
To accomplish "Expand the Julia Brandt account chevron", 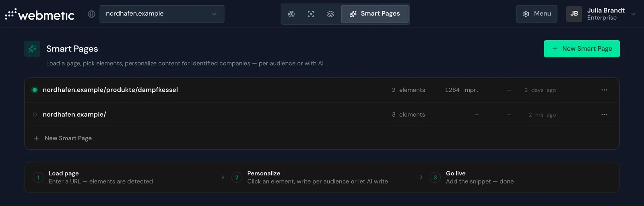I will (633, 14).
